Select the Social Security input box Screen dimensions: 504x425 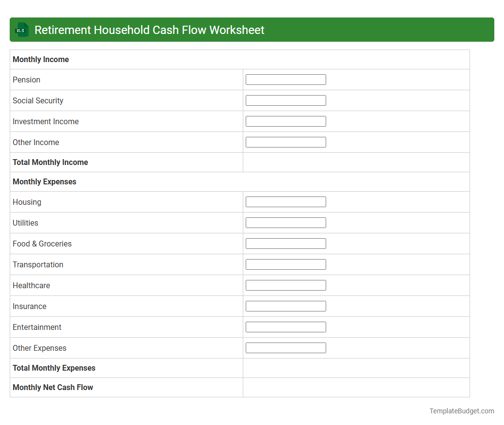(x=285, y=100)
